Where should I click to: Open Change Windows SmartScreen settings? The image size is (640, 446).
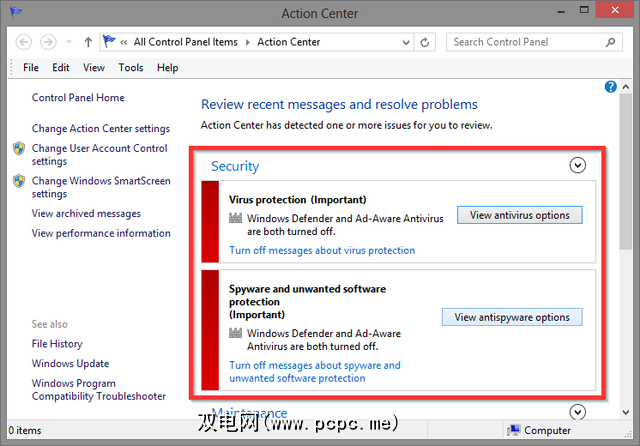(x=101, y=187)
